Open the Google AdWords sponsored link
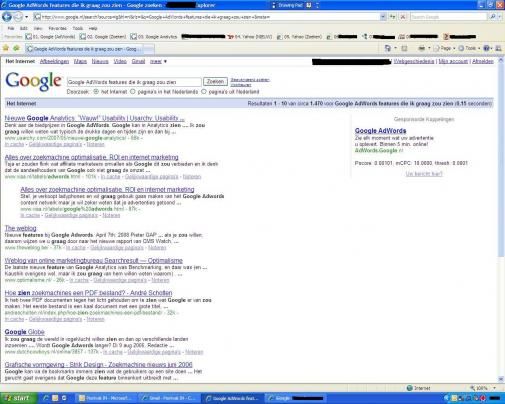This screenshot has width=505, height=404. click(x=380, y=131)
